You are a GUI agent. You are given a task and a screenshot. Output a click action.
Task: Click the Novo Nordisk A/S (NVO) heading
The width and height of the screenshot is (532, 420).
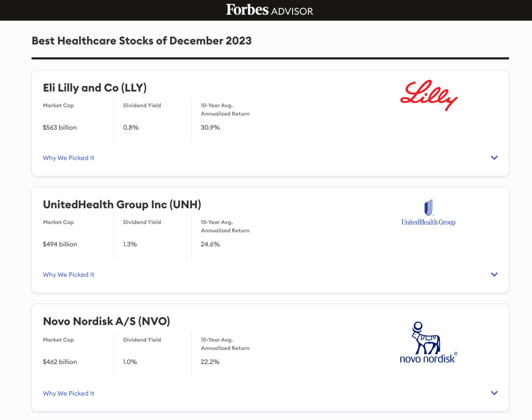coord(106,321)
